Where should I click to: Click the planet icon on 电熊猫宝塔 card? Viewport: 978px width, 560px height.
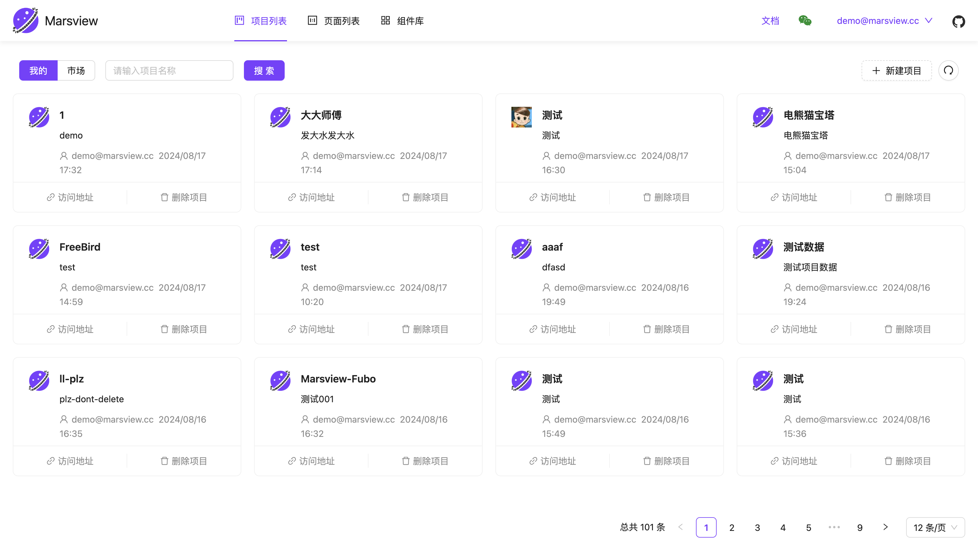click(763, 117)
